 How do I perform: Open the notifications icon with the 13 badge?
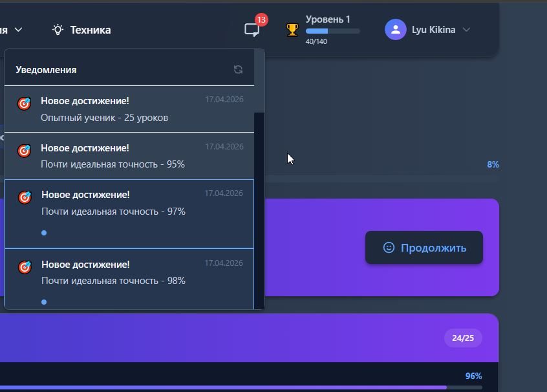point(252,30)
